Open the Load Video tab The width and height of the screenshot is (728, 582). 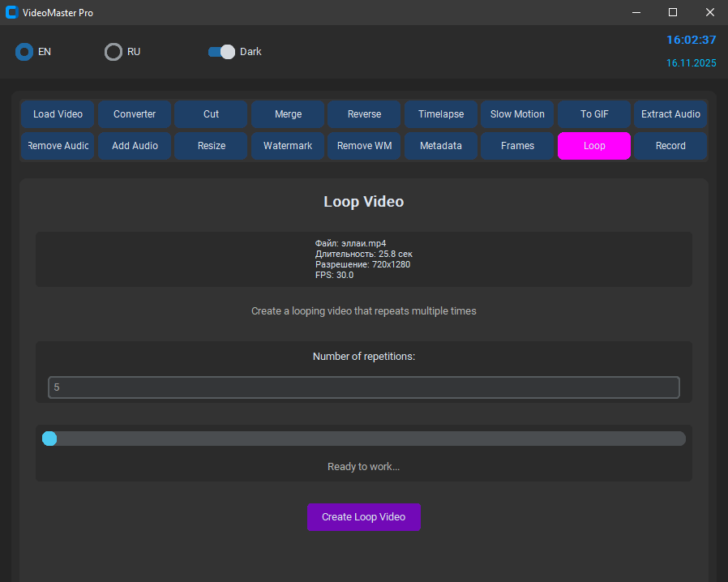[x=58, y=114]
